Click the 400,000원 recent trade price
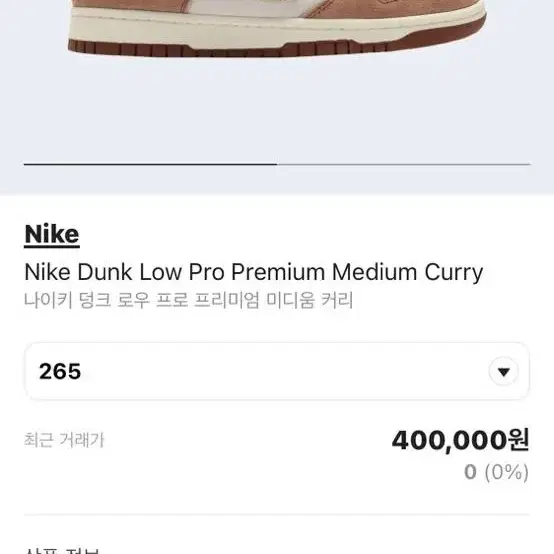 pyautogui.click(x=460, y=440)
